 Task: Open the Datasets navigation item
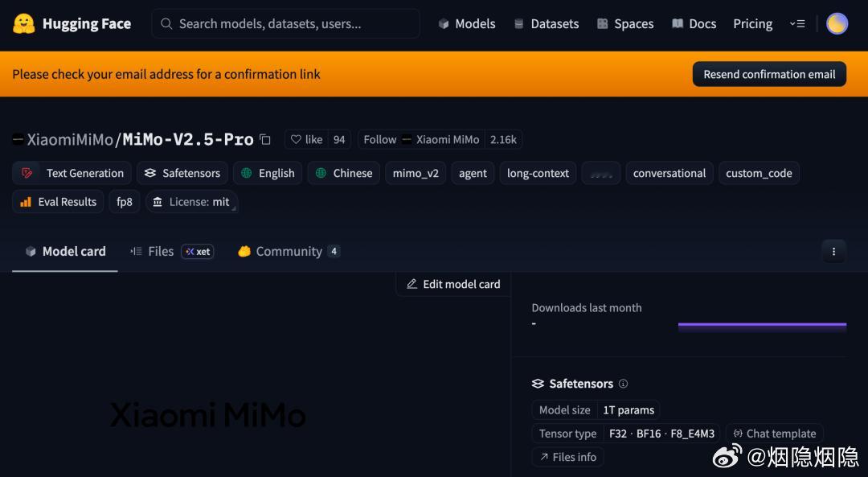pyautogui.click(x=547, y=24)
